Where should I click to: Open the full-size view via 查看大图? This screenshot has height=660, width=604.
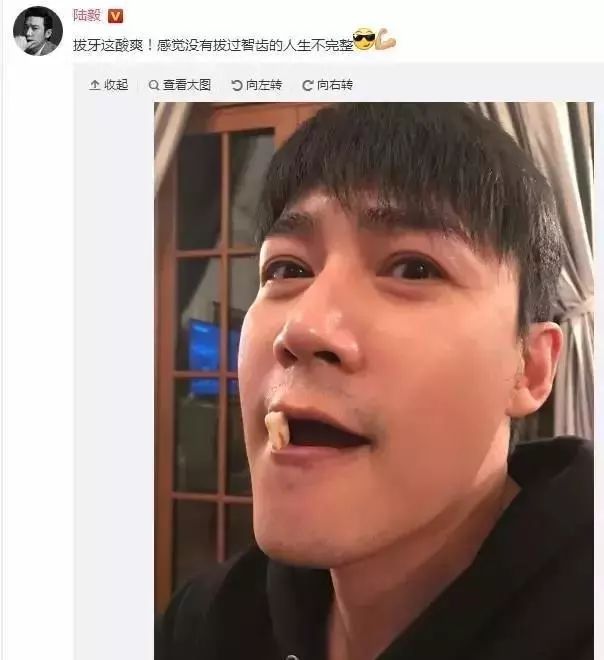point(187,85)
